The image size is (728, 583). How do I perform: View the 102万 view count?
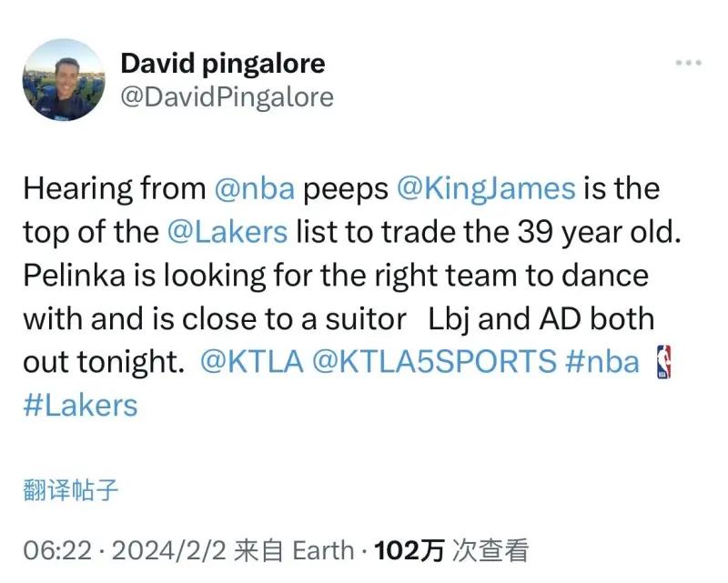[x=409, y=550]
